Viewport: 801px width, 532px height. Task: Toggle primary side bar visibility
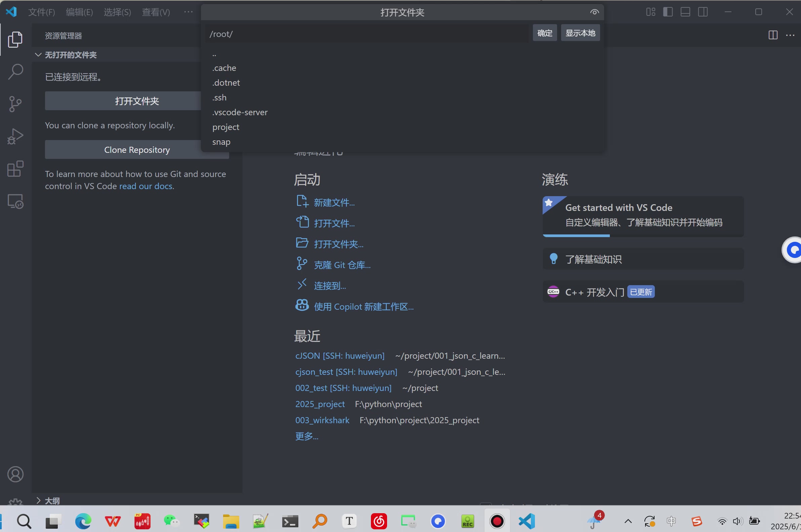pos(668,12)
